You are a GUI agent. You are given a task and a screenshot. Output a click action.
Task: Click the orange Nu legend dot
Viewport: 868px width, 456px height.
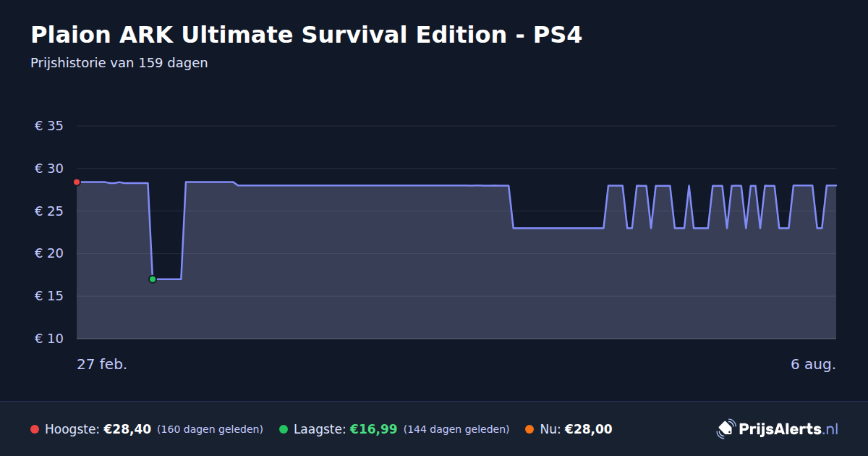[529, 429]
